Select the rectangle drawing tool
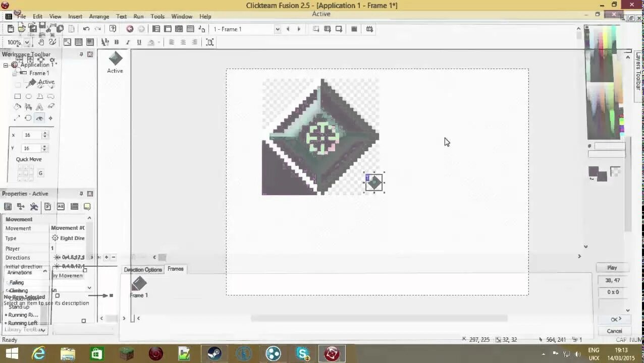Viewport: 644px width, 363px height. point(18,96)
